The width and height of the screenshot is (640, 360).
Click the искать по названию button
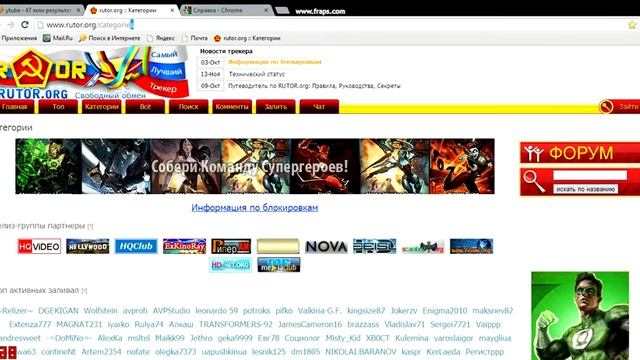coord(585,189)
